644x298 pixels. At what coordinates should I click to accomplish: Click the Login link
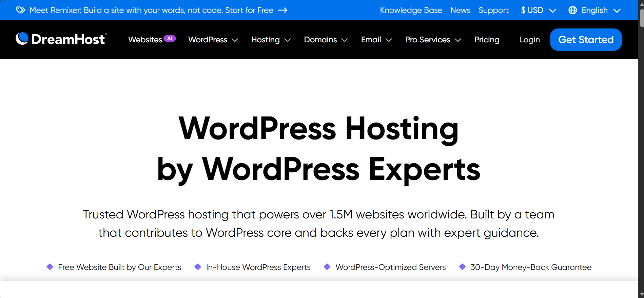[x=529, y=40]
